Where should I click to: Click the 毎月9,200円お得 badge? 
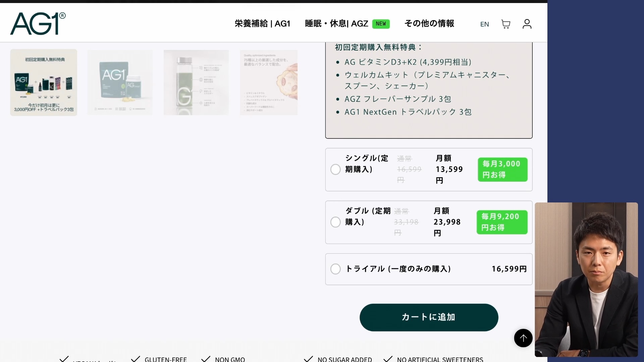502,222
